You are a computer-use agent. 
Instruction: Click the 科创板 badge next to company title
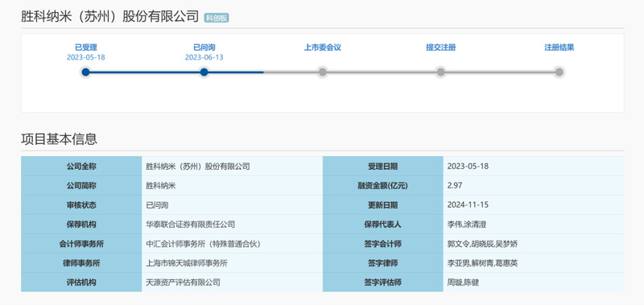217,18
